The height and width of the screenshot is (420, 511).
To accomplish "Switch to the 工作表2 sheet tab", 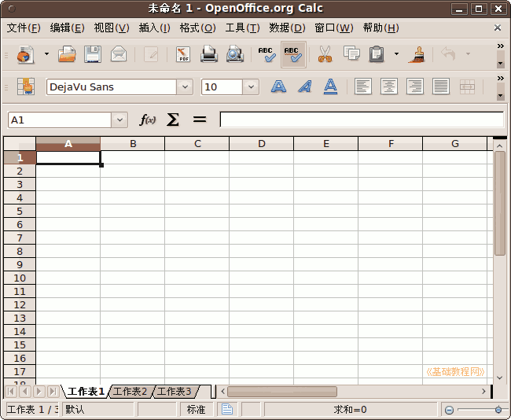I will point(130,392).
